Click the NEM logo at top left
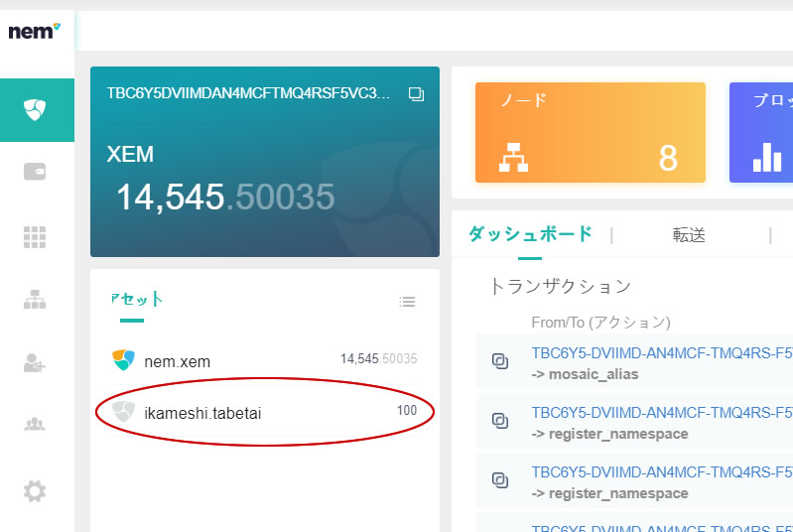This screenshot has width=793, height=532. coord(35,32)
